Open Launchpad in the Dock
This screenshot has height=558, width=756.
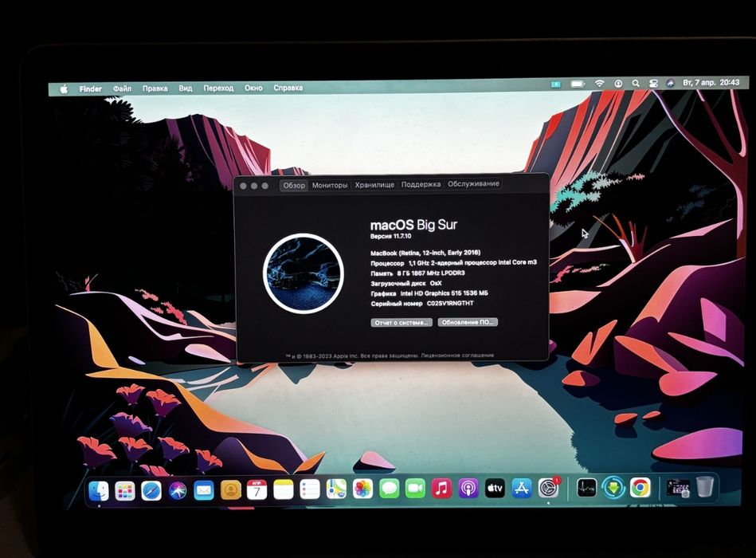125,491
